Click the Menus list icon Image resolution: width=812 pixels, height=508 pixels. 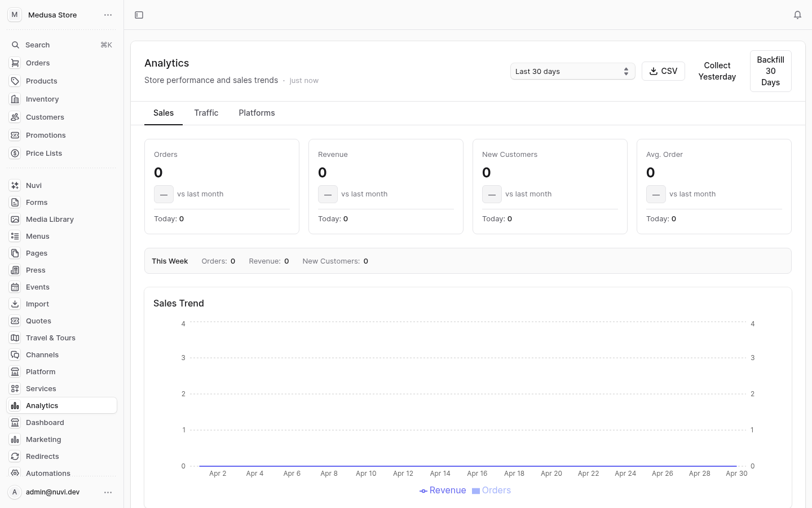point(15,236)
